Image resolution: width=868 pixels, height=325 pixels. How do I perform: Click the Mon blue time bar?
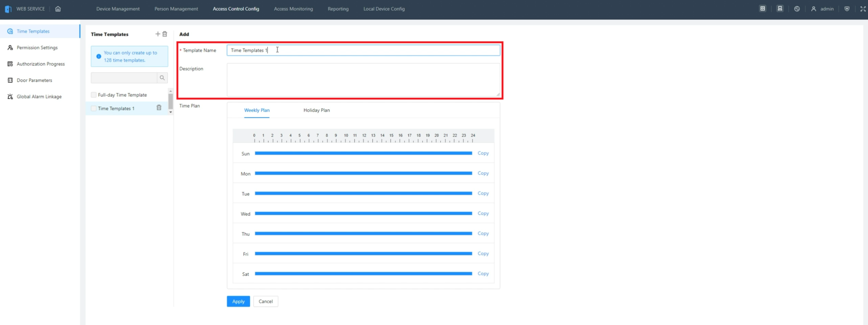pyautogui.click(x=364, y=173)
